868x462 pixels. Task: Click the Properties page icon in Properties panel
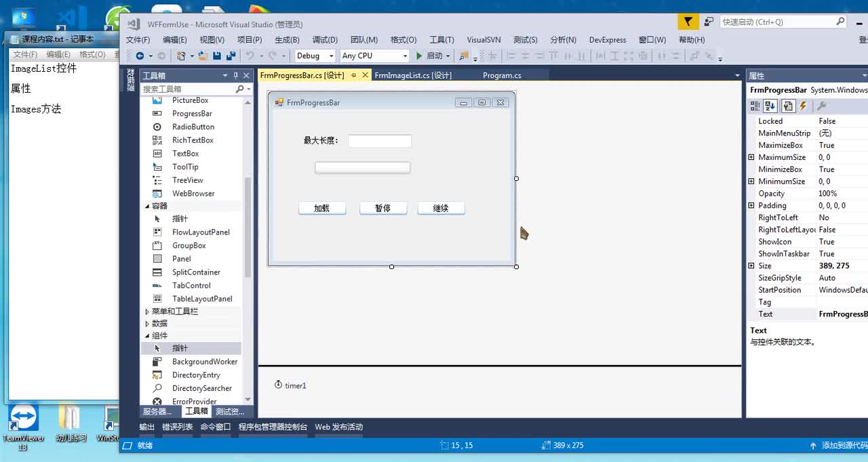(788, 106)
